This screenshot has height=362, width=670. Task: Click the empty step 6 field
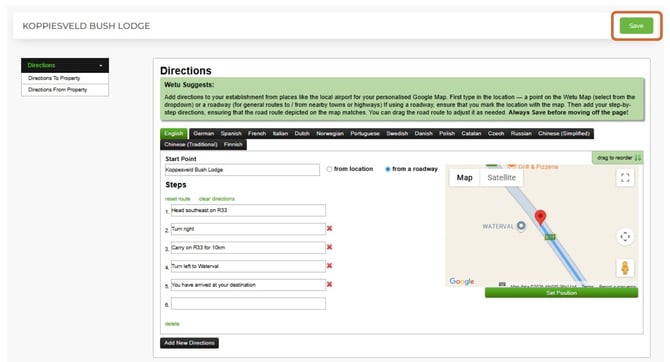click(x=248, y=303)
